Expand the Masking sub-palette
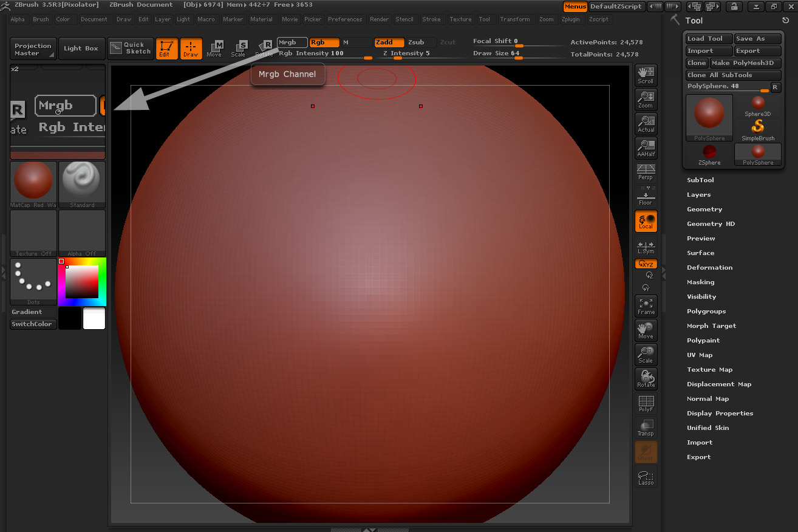Viewport: 798px width, 532px height. point(700,282)
